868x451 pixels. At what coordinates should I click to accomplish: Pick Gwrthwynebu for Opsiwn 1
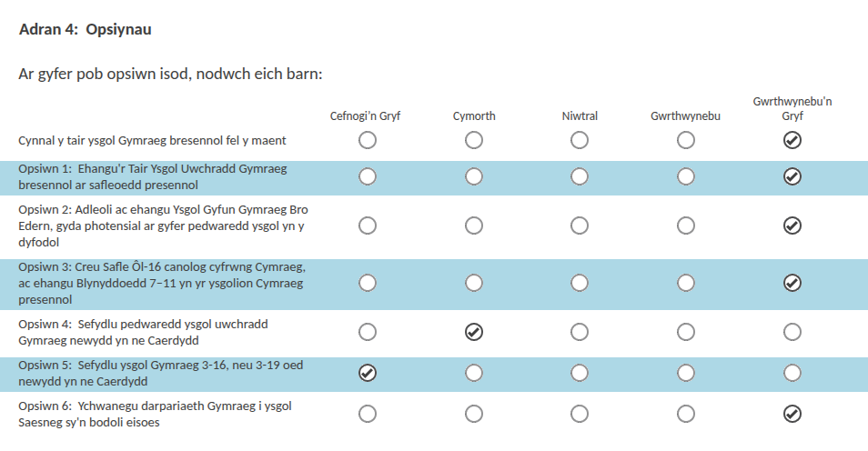[686, 176]
